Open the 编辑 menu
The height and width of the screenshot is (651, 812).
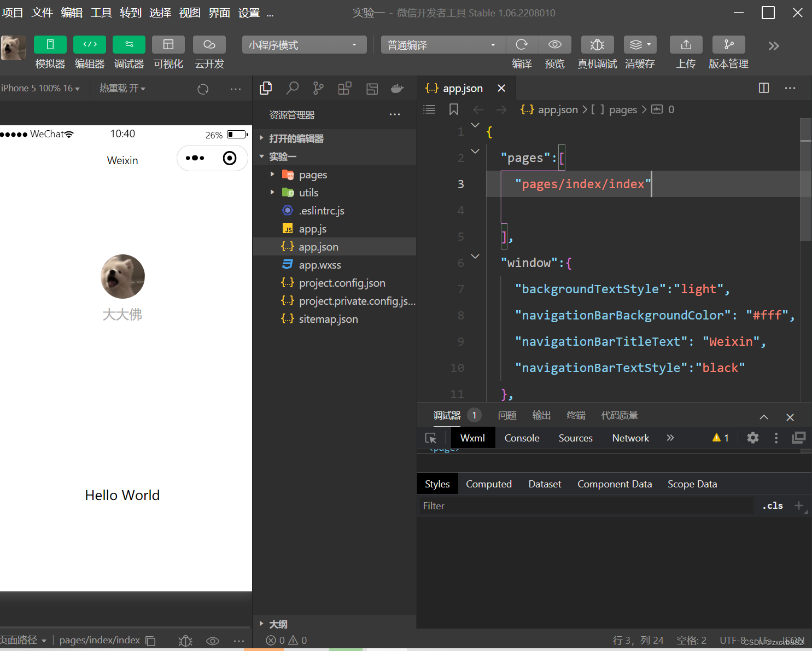[x=72, y=13]
